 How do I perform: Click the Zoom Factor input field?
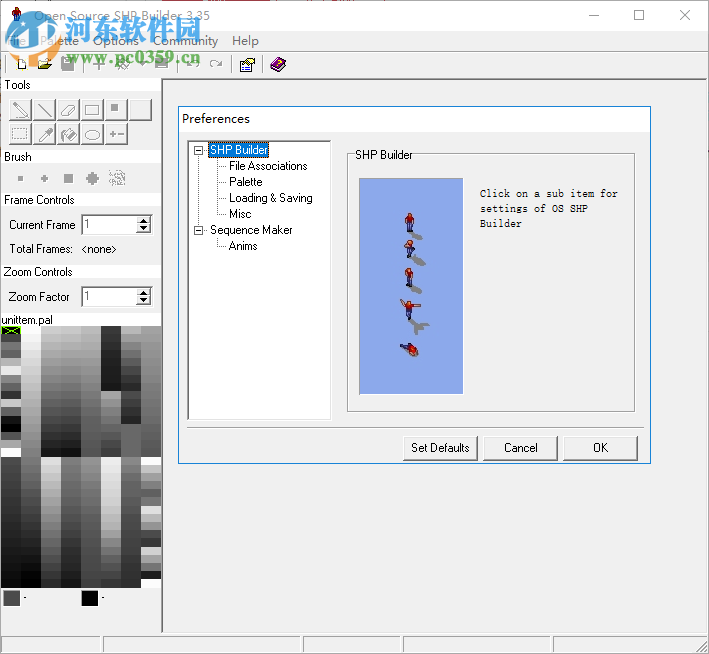pos(109,297)
